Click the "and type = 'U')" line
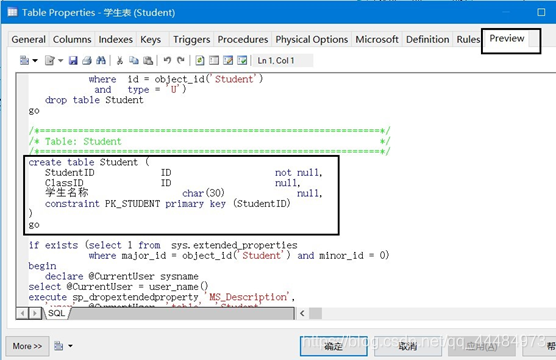The height and width of the screenshot is (360, 556). 140,90
